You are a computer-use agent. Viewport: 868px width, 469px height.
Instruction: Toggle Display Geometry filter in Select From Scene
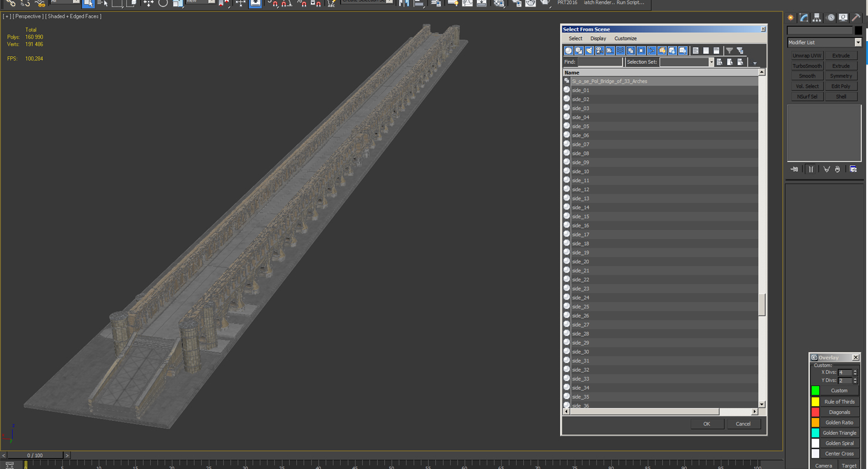click(x=568, y=51)
